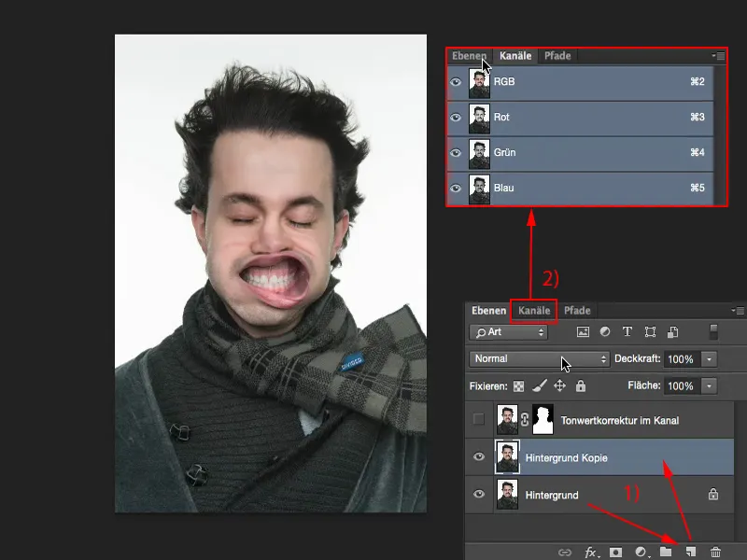This screenshot has width=747, height=560.
Task: Add layer mask icon at panel bottom
Action: (x=615, y=553)
